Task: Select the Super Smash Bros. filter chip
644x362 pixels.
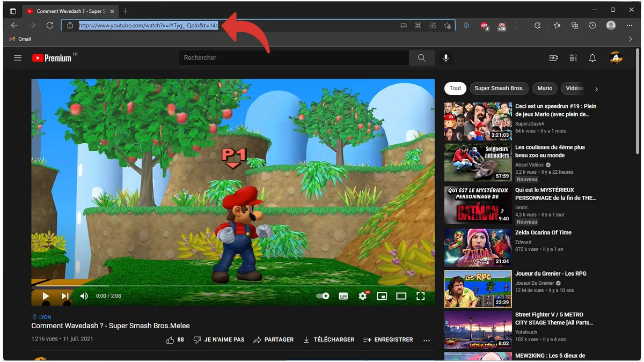Action: pyautogui.click(x=499, y=88)
